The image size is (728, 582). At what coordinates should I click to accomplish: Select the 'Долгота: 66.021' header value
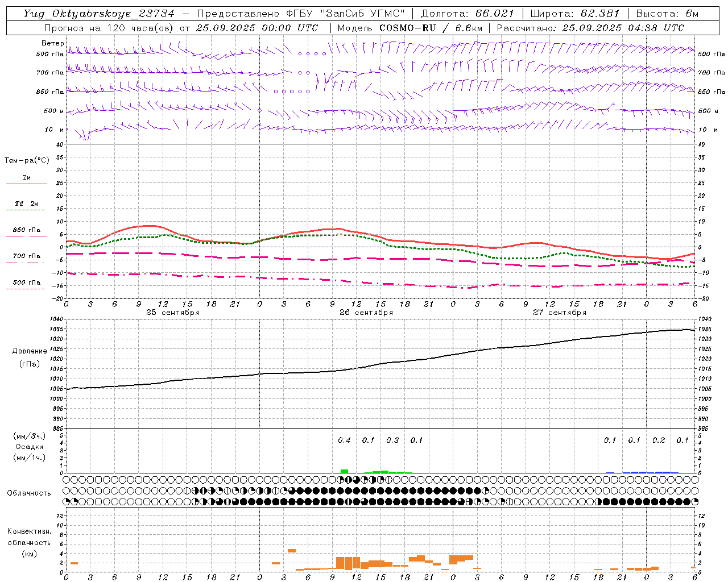(468, 14)
